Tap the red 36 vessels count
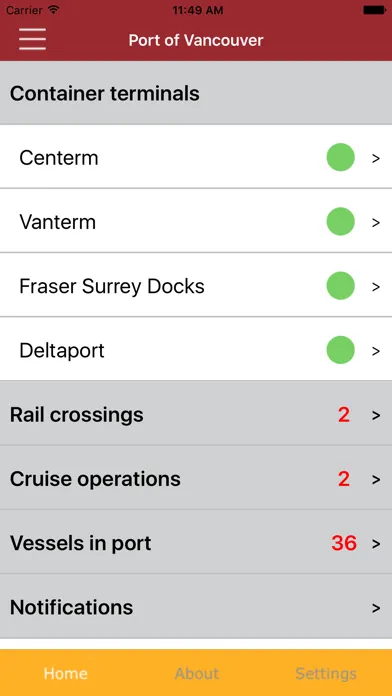The height and width of the screenshot is (696, 392). pyautogui.click(x=344, y=543)
